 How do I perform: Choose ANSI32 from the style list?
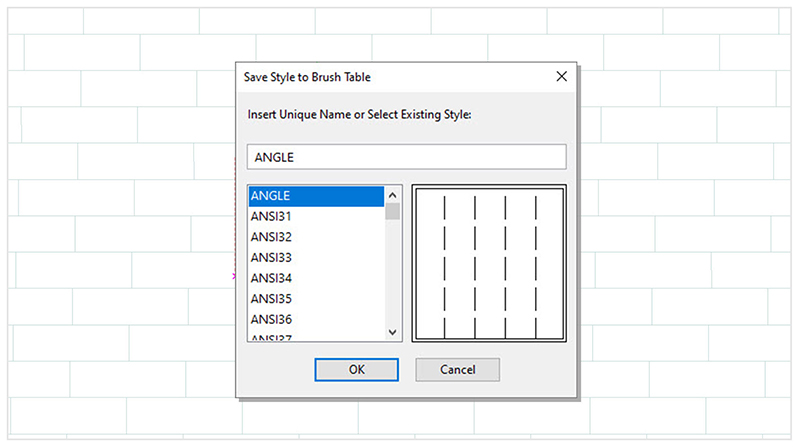click(316, 237)
